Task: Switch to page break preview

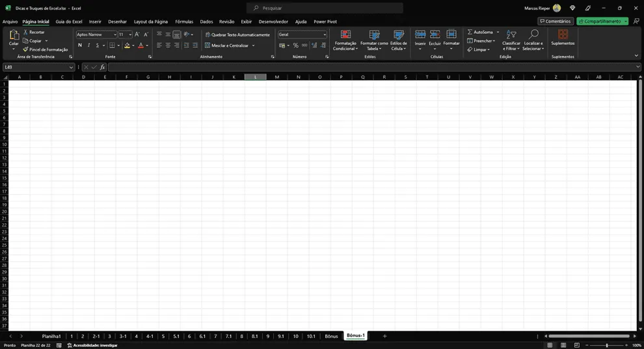Action: click(x=576, y=345)
